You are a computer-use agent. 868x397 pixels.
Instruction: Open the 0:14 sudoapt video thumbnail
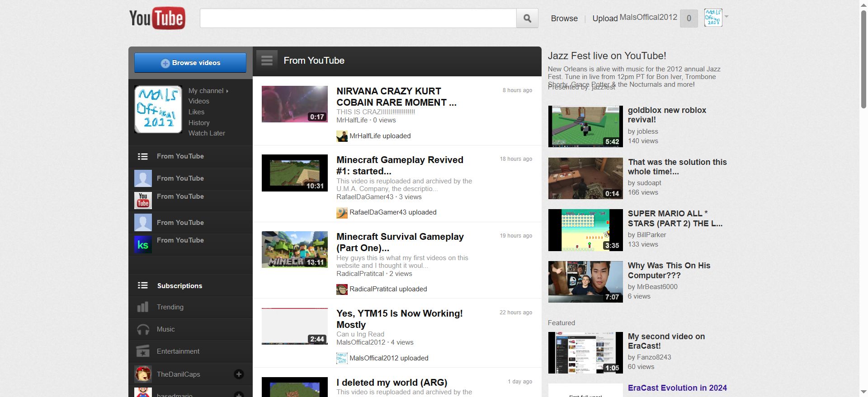point(585,178)
